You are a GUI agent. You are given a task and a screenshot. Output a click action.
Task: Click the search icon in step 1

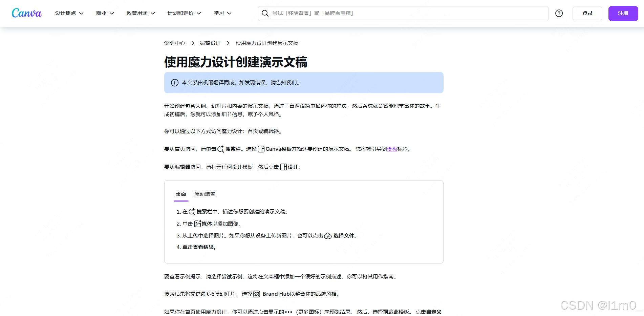pos(192,212)
